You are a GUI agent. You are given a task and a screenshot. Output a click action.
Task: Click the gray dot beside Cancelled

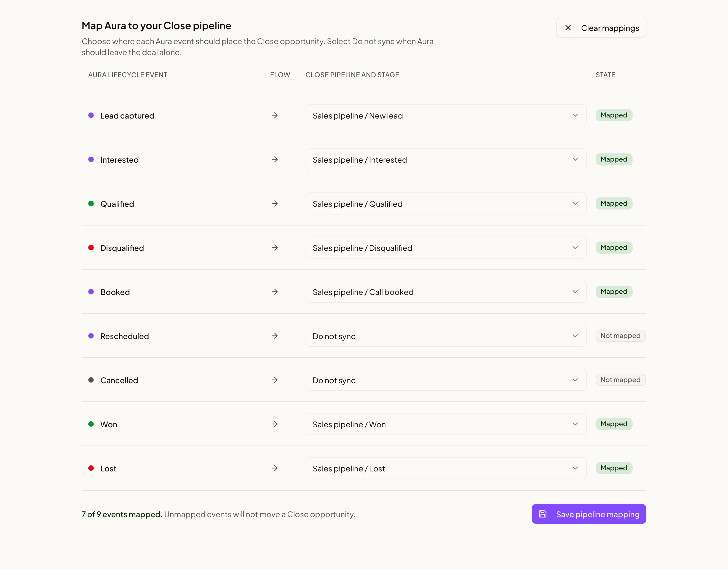(91, 380)
